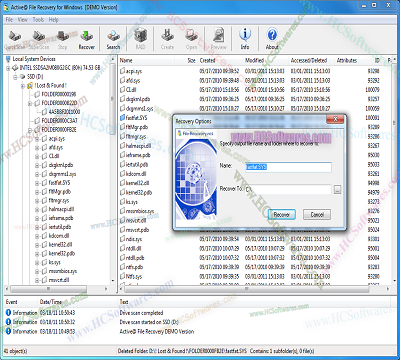Select Ntfs.sys in file list
The width and height of the screenshot is (400, 360).
click(134, 276)
